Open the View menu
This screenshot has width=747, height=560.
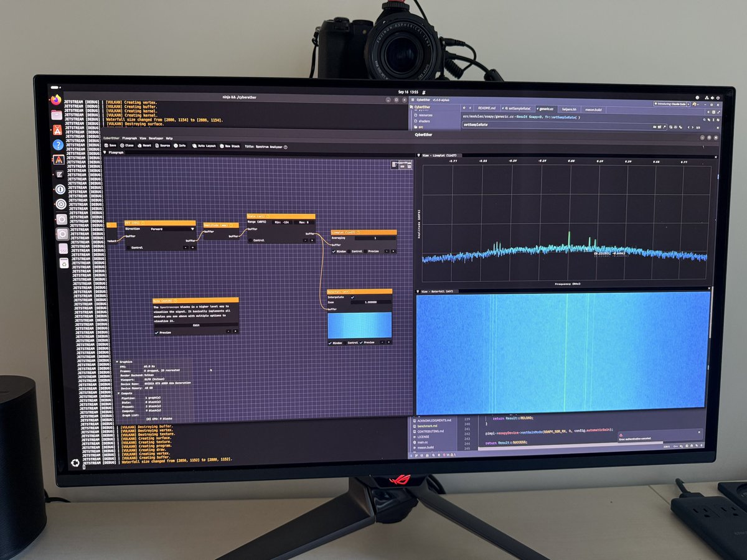pos(143,138)
